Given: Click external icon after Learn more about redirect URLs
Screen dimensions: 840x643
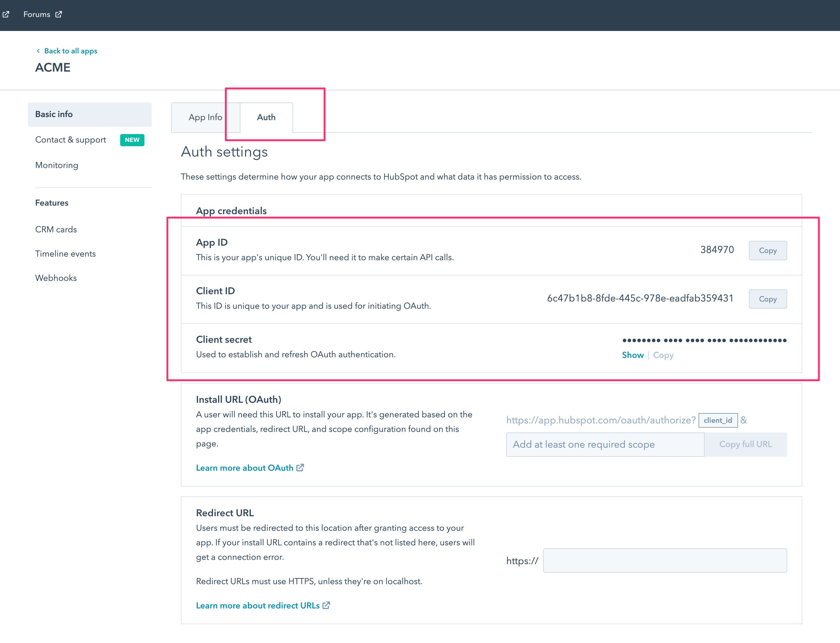Looking at the screenshot, I should pyautogui.click(x=326, y=605).
